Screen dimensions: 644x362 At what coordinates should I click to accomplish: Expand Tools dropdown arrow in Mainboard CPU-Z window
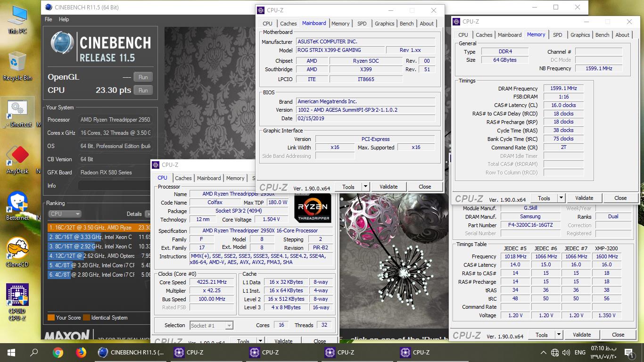point(365,187)
